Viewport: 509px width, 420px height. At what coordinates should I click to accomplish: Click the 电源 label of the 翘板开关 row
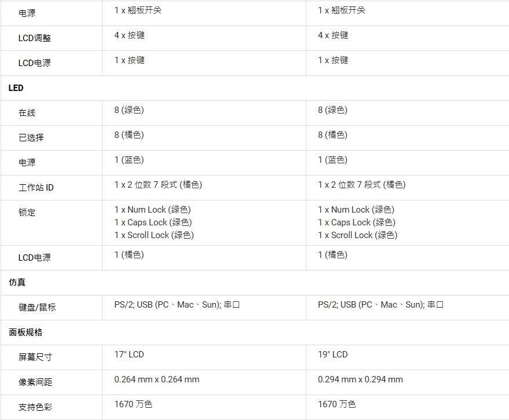(x=27, y=13)
